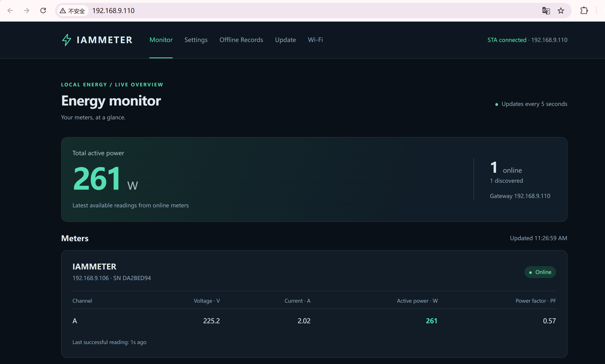
Task: Click the power factor value 0.57
Action: (x=549, y=321)
